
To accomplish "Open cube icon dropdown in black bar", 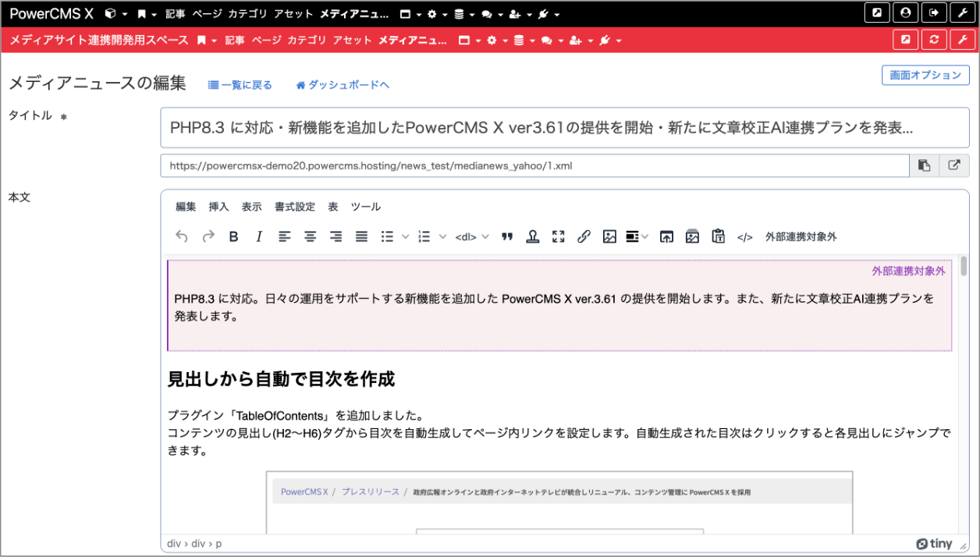I will 115,14.
